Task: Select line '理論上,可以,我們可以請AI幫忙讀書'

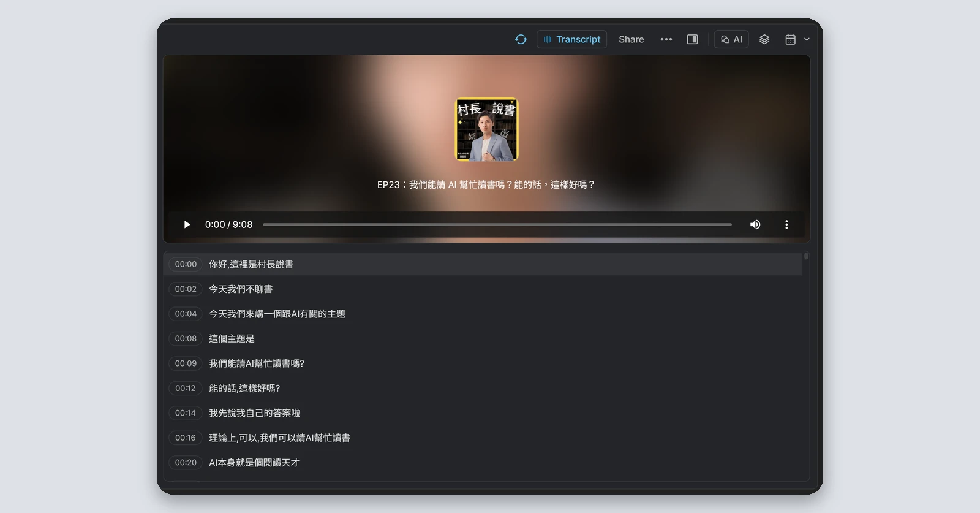Action: (x=280, y=438)
